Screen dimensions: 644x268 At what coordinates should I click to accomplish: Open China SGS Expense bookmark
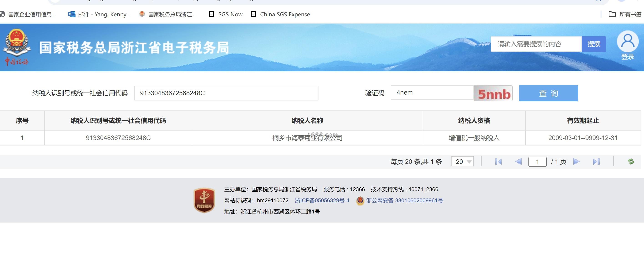(280, 14)
